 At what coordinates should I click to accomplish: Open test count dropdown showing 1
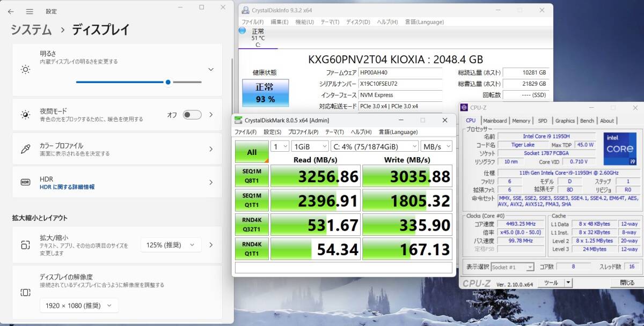[280, 146]
